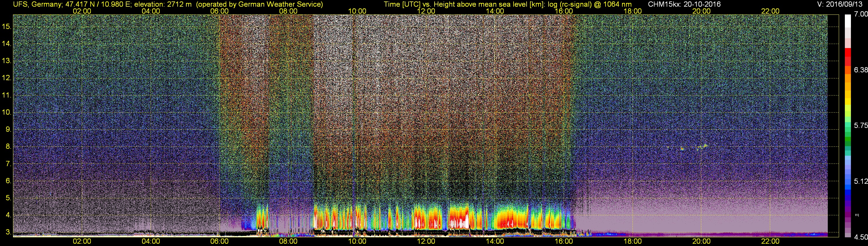868x246 pixels.
Task: Click the 20:00 label on the top time axis
Action: [702, 11]
